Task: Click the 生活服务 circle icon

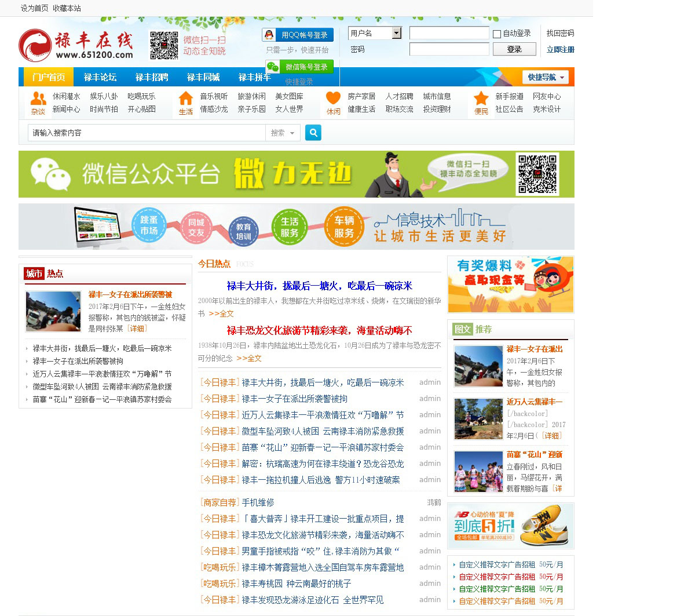Action: pyautogui.click(x=290, y=227)
